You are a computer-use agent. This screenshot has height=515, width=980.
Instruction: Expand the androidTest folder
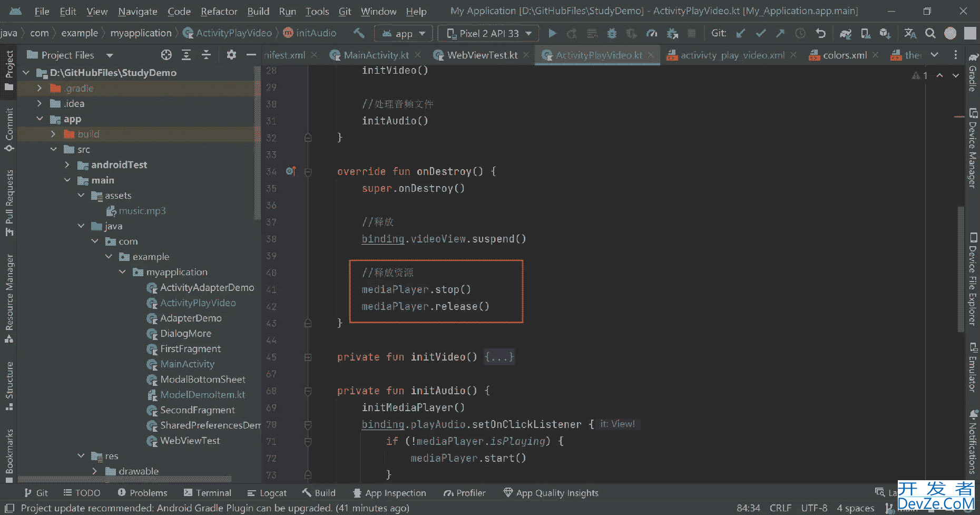67,164
